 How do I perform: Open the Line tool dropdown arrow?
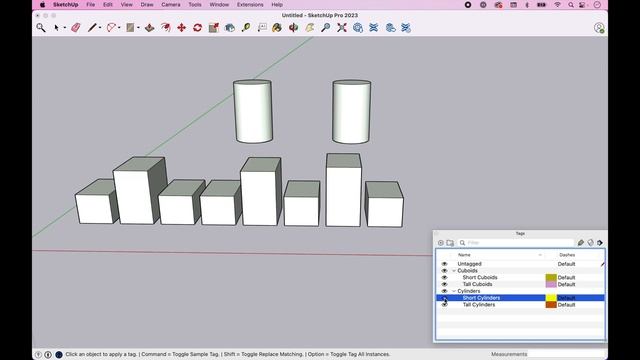(100, 28)
